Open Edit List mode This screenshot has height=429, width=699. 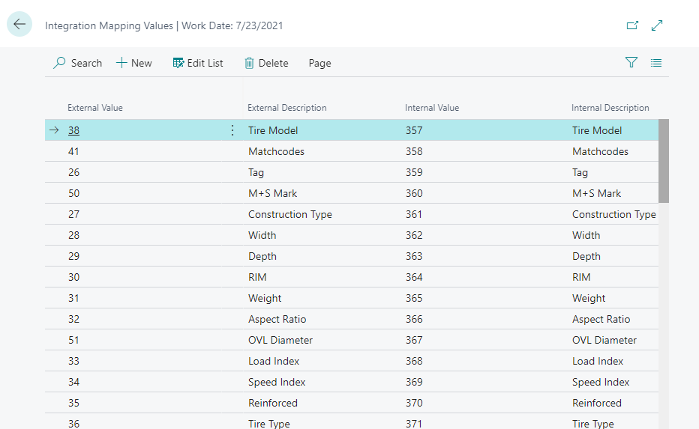coord(198,63)
